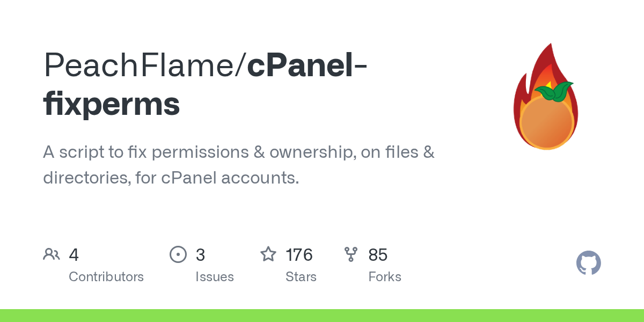
Task: Click the repository description text
Action: click(239, 165)
